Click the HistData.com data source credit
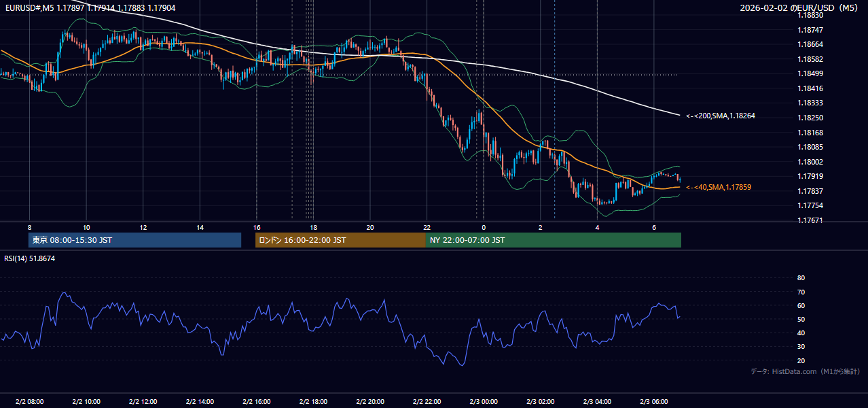The height and width of the screenshot is (408, 868). click(806, 372)
